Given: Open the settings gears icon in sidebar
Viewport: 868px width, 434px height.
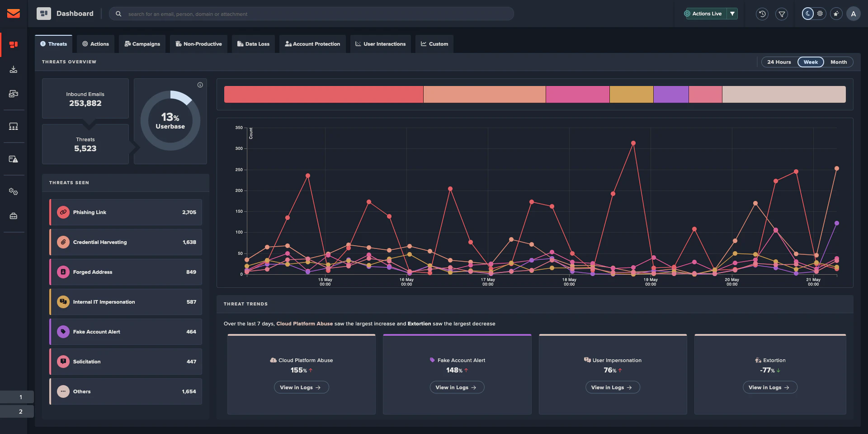Looking at the screenshot, I should pyautogui.click(x=14, y=191).
